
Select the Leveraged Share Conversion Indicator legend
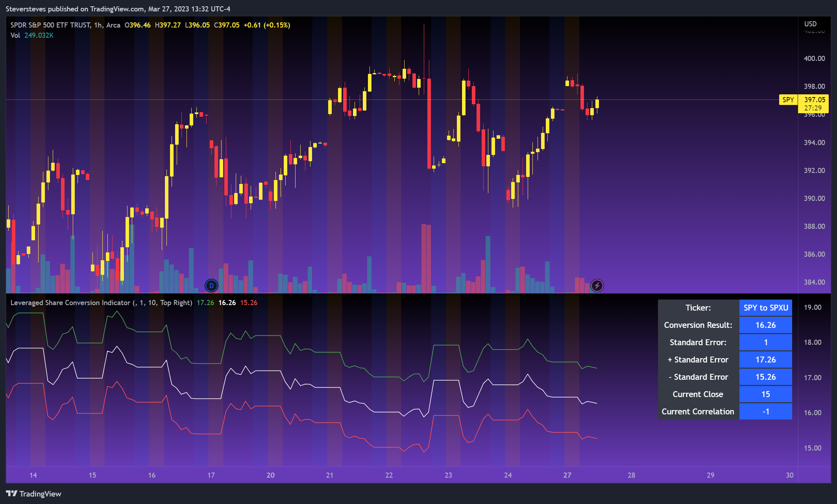(x=101, y=303)
